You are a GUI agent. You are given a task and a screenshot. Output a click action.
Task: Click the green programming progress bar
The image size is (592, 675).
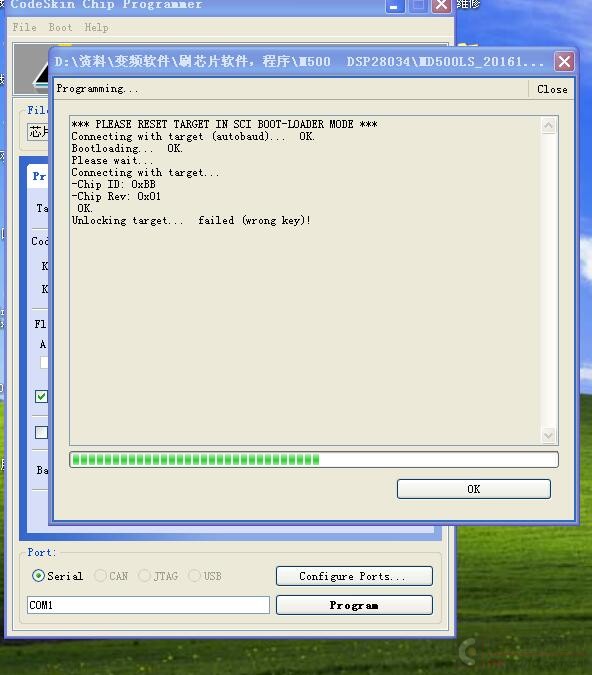point(314,460)
